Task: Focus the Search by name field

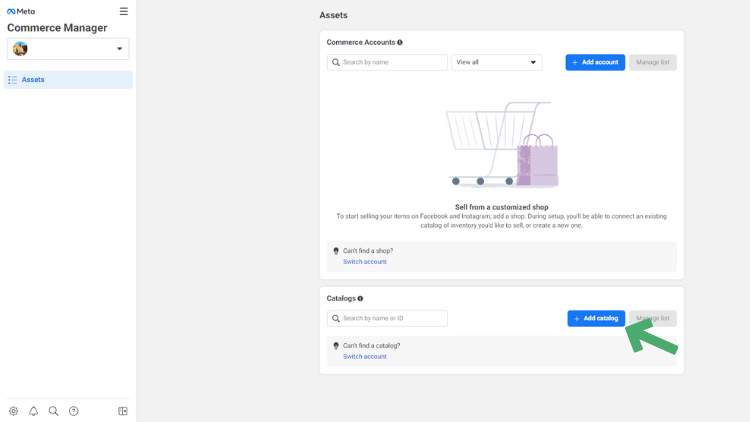Action: tap(387, 62)
